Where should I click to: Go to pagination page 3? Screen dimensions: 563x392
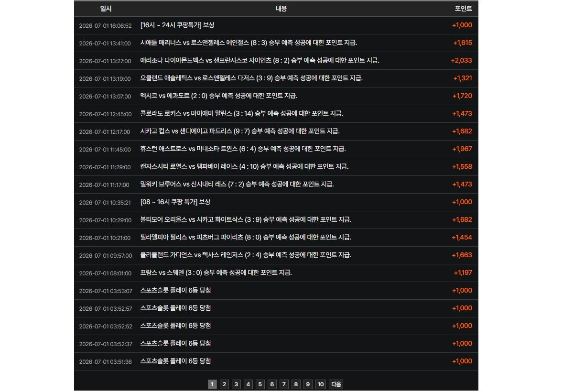click(x=236, y=384)
